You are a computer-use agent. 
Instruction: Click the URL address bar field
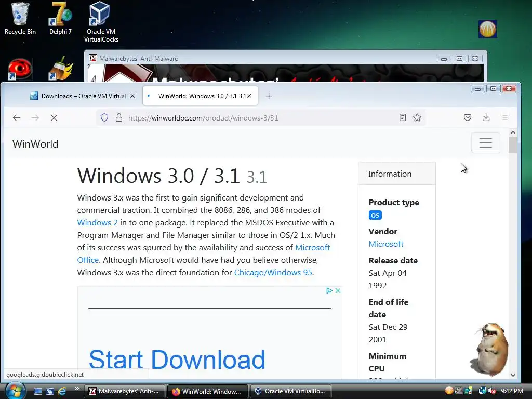point(260,118)
